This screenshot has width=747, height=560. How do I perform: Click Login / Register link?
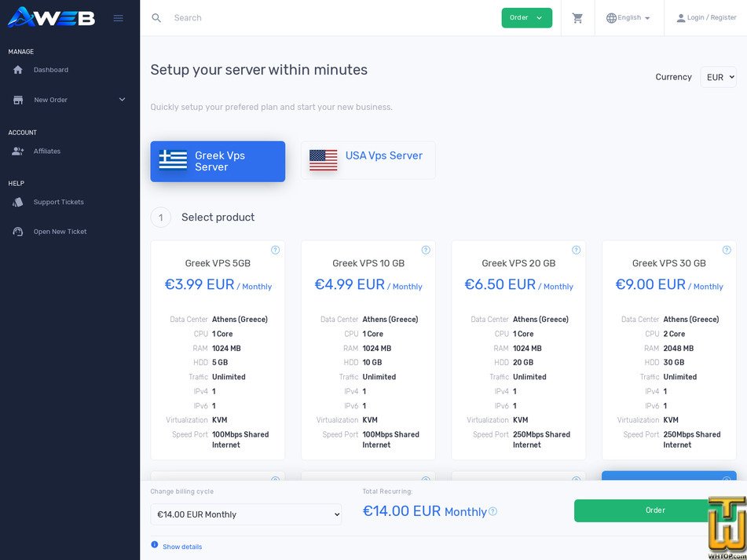click(x=706, y=18)
